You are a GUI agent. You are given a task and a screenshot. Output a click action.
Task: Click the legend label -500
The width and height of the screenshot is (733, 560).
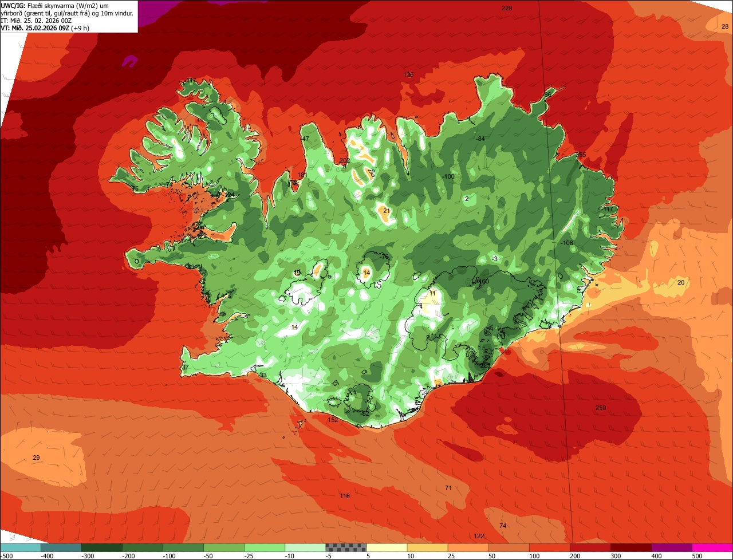(6, 555)
